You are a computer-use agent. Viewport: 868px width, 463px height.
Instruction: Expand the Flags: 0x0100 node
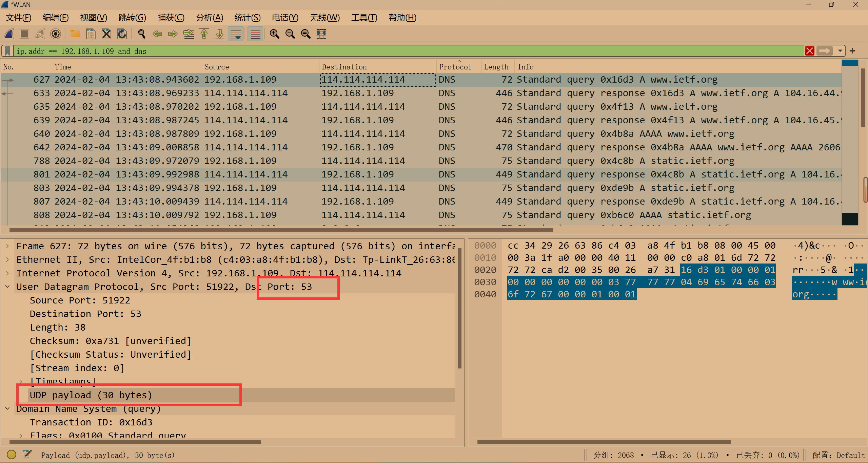[21, 435]
